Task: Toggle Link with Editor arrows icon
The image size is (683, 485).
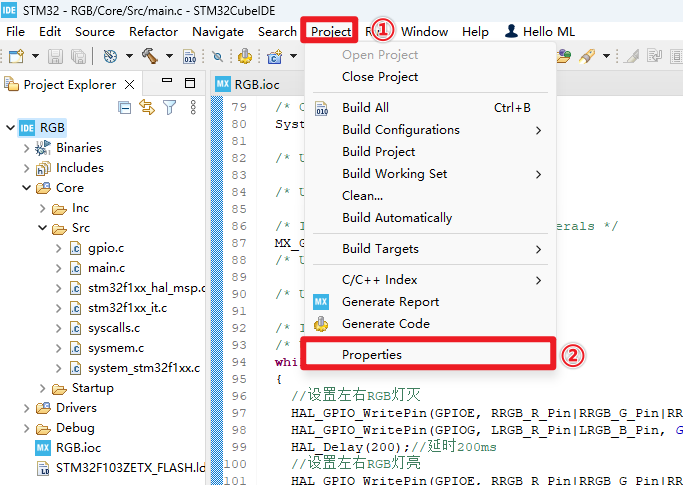Action: (147, 107)
